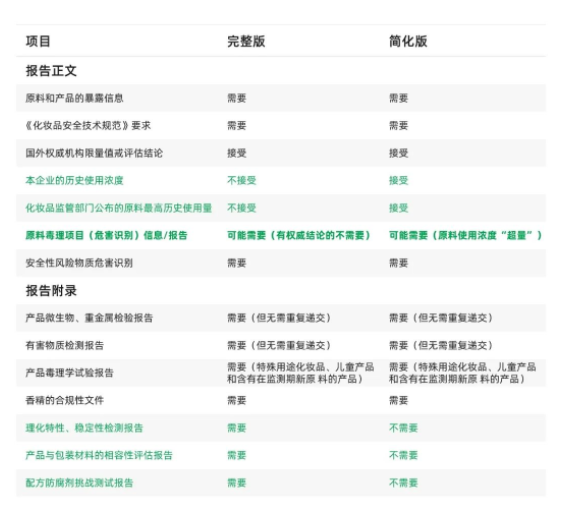Screen dimensions: 576x510
Task: Select the 报告附录 section heading
Action: click(51, 291)
